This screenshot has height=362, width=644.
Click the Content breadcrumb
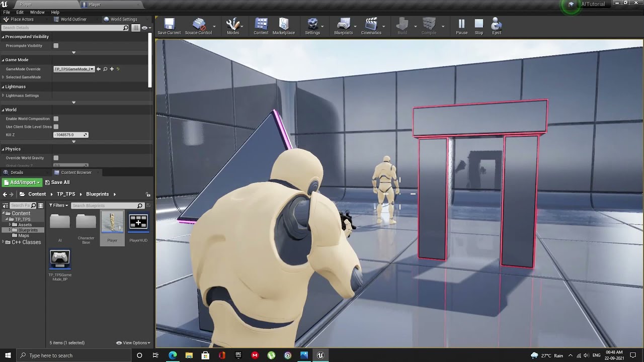tap(37, 194)
